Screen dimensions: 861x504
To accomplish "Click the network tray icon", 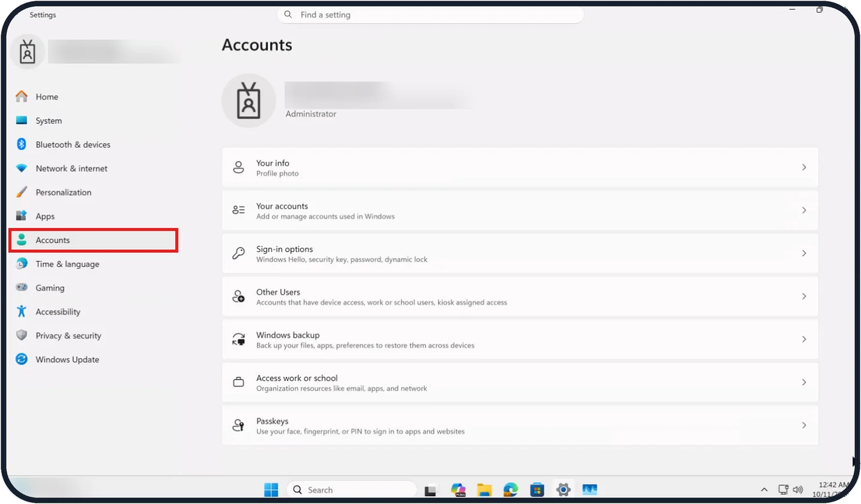I will tap(783, 490).
